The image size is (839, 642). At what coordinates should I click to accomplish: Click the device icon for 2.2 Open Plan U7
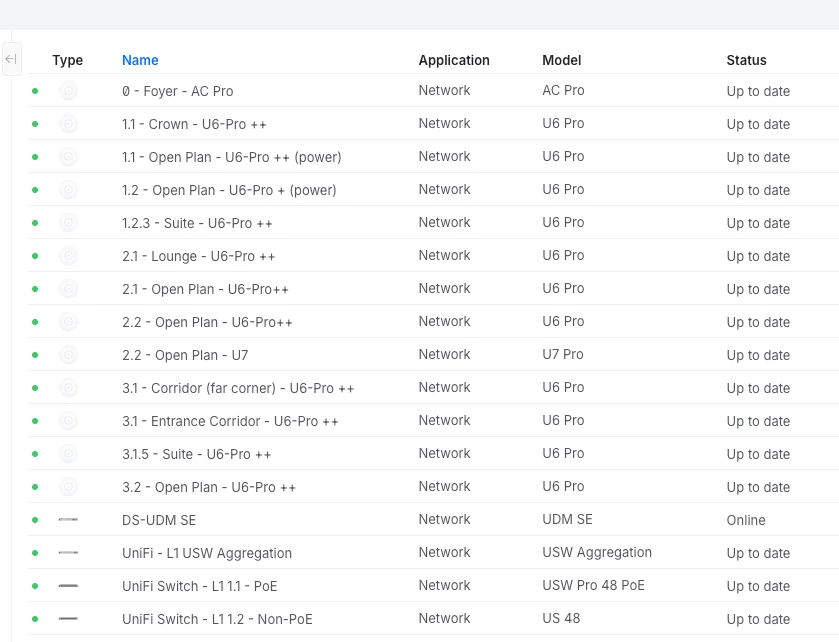68,355
